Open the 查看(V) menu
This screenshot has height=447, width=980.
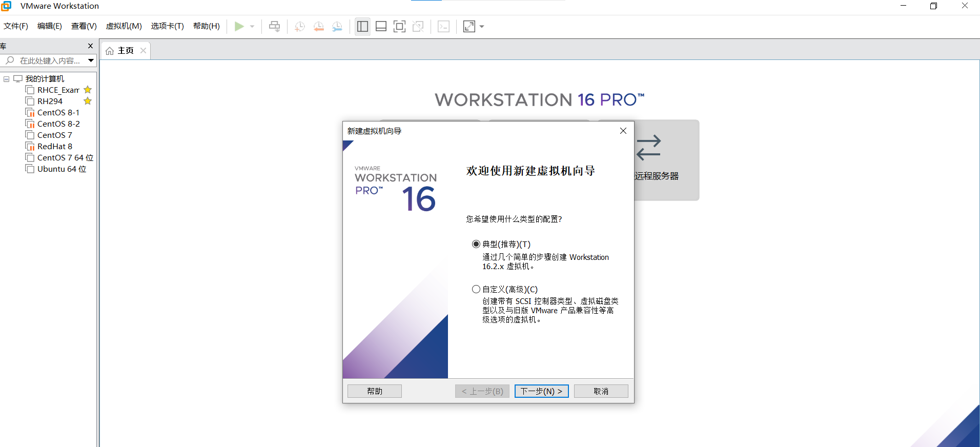pyautogui.click(x=84, y=26)
